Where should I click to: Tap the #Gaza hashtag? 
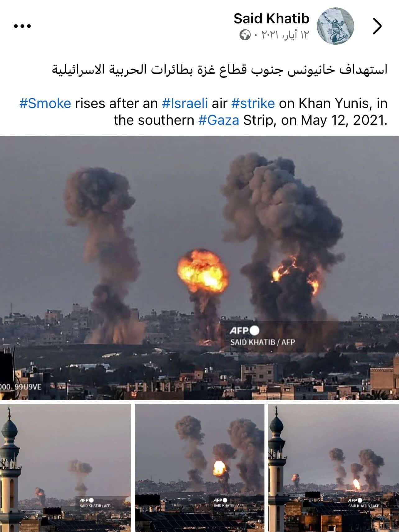point(219,120)
